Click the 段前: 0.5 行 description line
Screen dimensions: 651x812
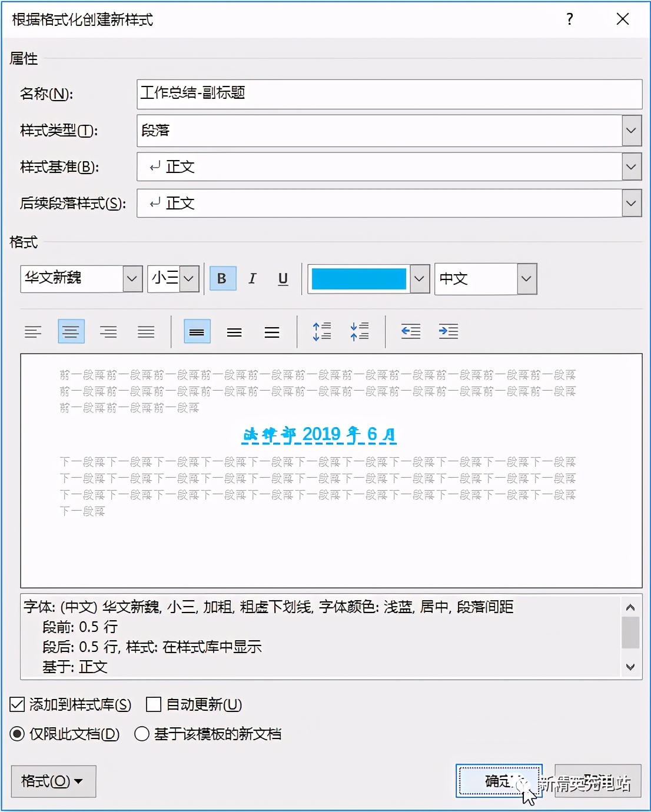[x=80, y=627]
